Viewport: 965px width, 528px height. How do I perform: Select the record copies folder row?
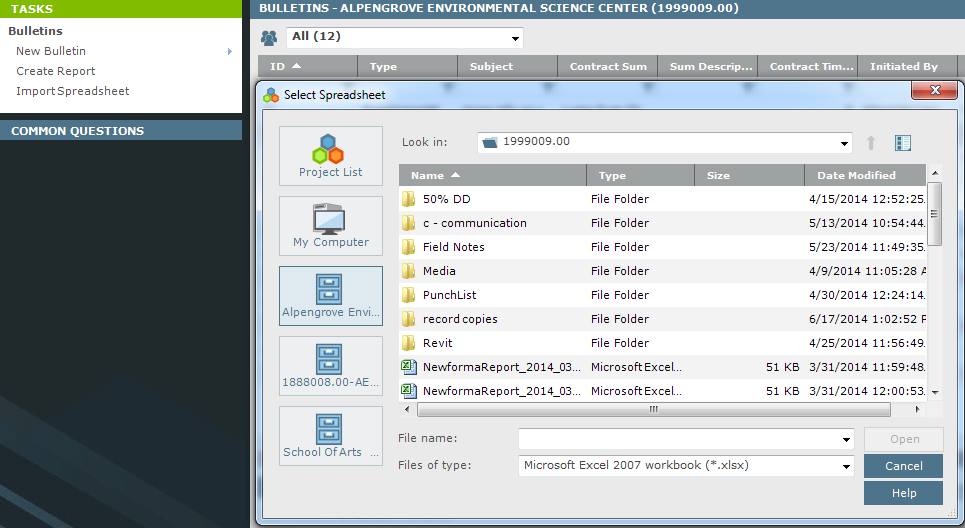(x=662, y=319)
